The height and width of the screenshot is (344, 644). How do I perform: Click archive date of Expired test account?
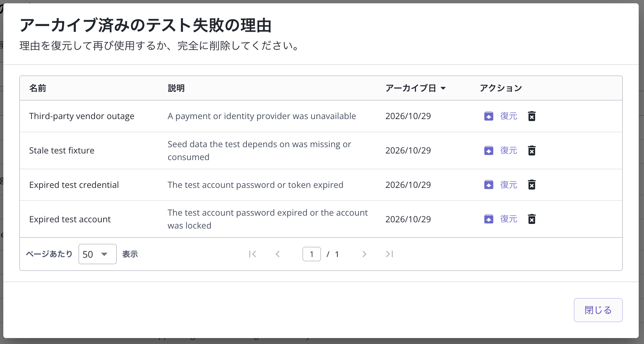[408, 219]
